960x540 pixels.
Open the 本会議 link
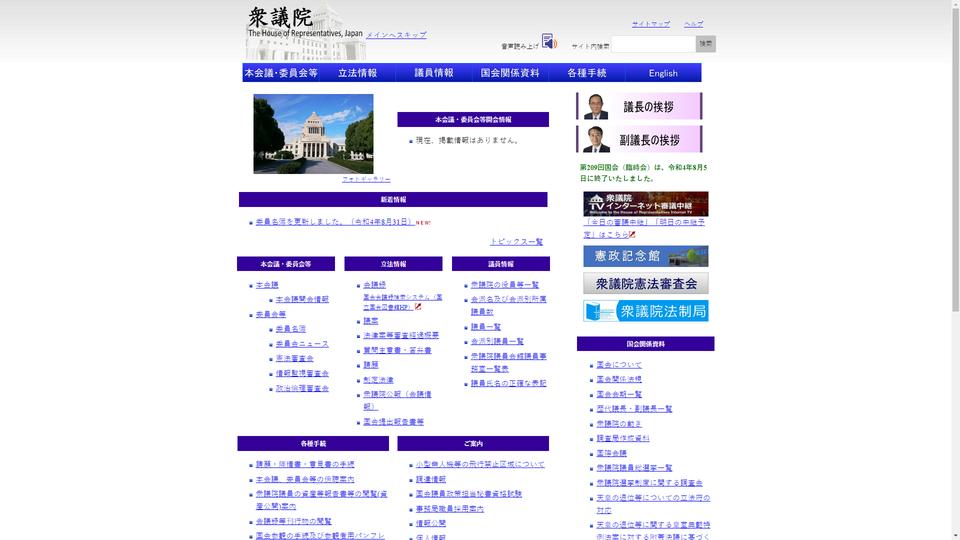pyautogui.click(x=267, y=285)
